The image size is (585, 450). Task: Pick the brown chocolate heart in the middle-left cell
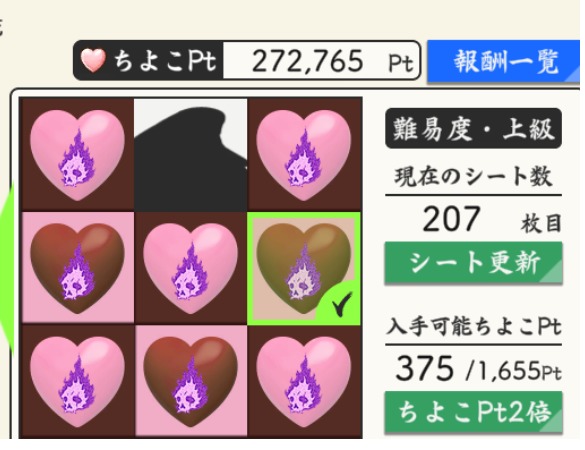77,269
